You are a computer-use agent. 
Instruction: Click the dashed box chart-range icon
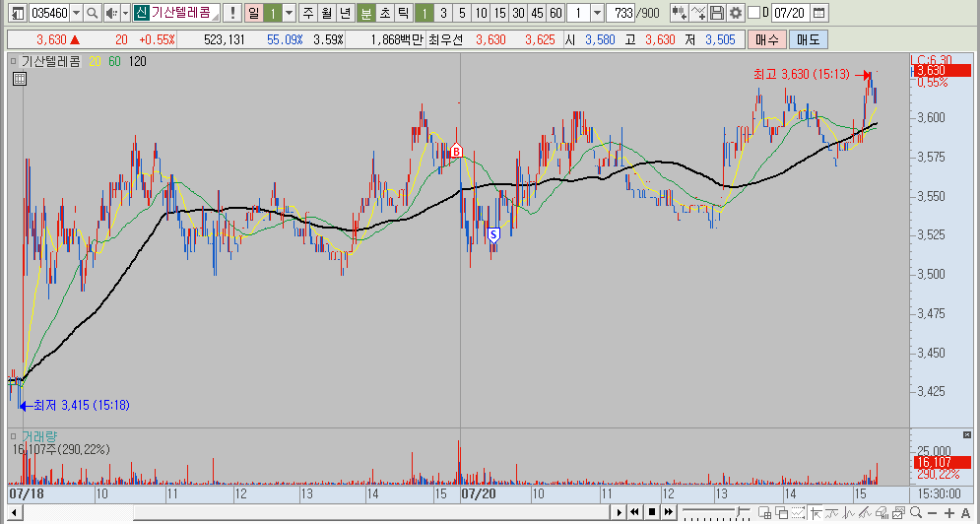coord(798,513)
